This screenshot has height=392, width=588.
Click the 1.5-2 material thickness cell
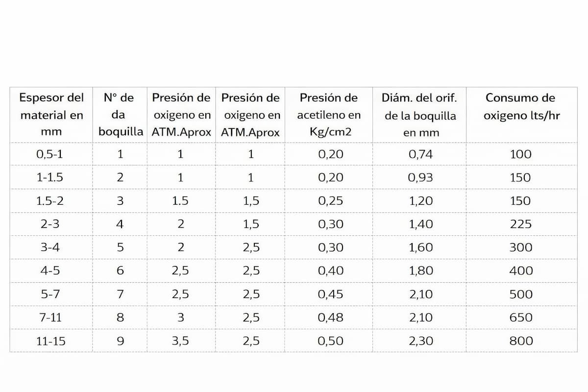tap(49, 201)
